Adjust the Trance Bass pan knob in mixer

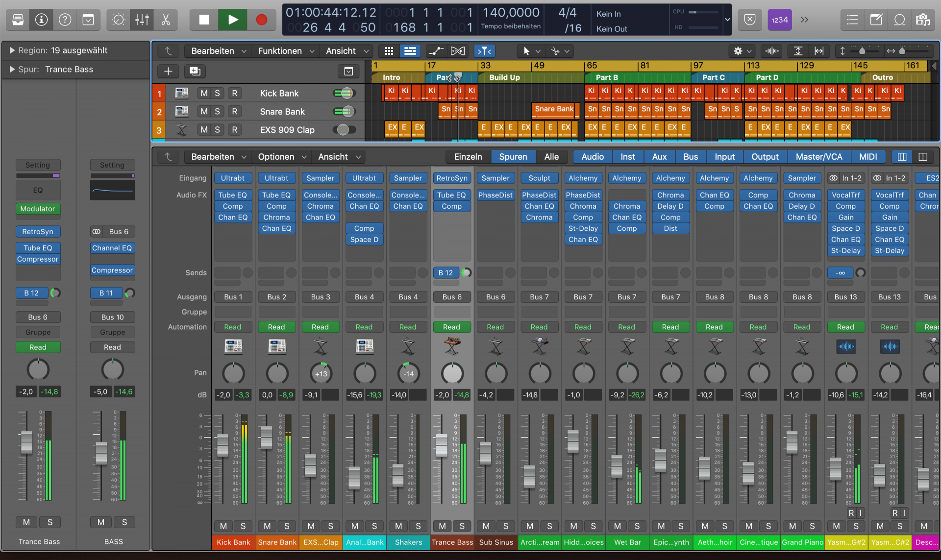coord(452,374)
